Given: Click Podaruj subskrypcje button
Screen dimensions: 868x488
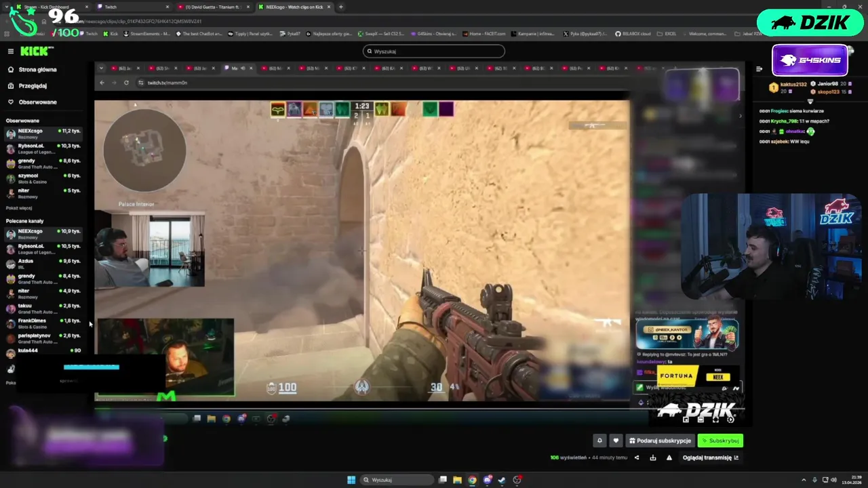Looking at the screenshot, I should [660, 441].
